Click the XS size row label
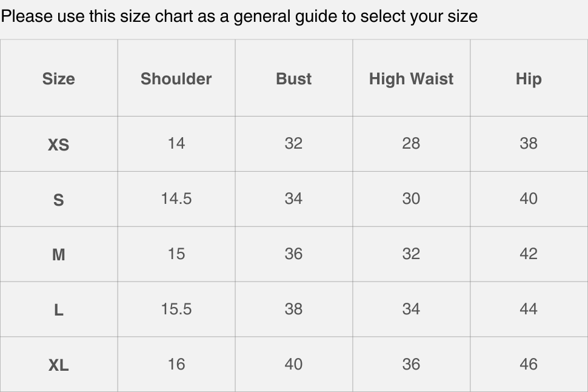This screenshot has height=392, width=588. pos(59,144)
